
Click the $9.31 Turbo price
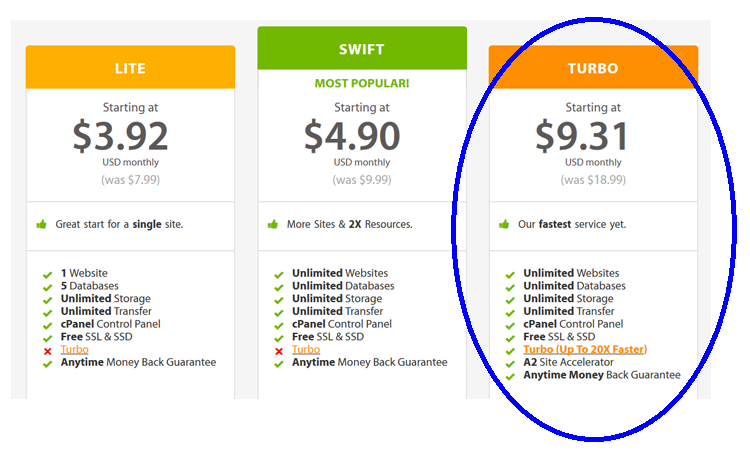tap(582, 136)
